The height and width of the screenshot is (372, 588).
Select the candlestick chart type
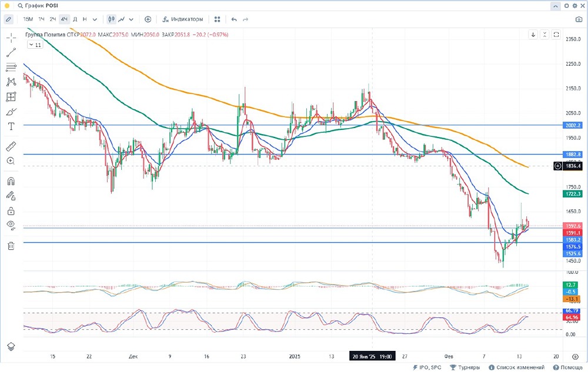[111, 19]
